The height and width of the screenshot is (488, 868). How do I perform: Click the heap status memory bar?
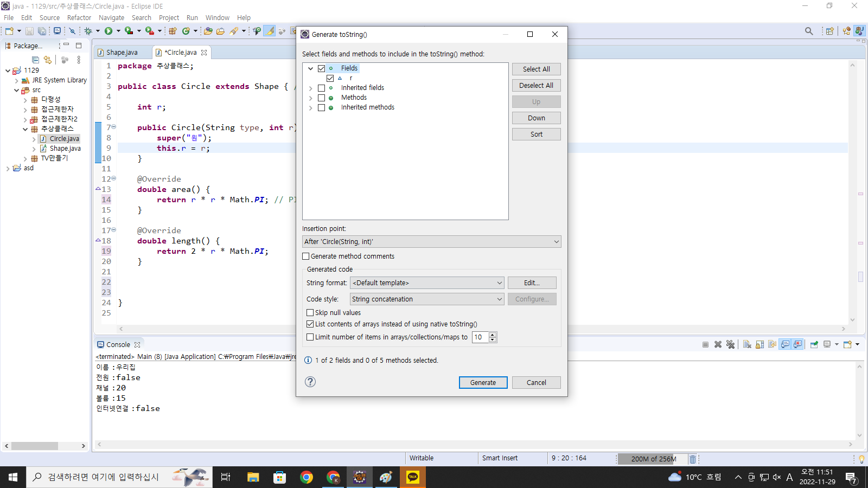(x=653, y=459)
